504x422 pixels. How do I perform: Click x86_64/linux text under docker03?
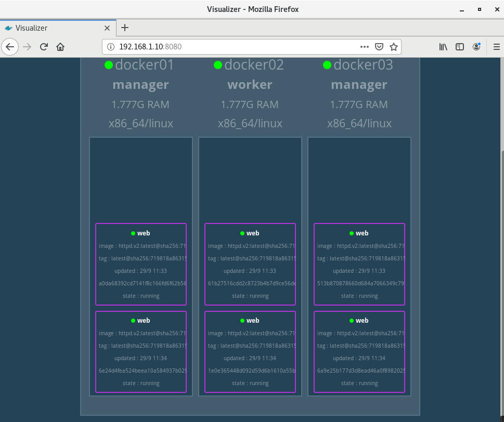[x=359, y=124]
